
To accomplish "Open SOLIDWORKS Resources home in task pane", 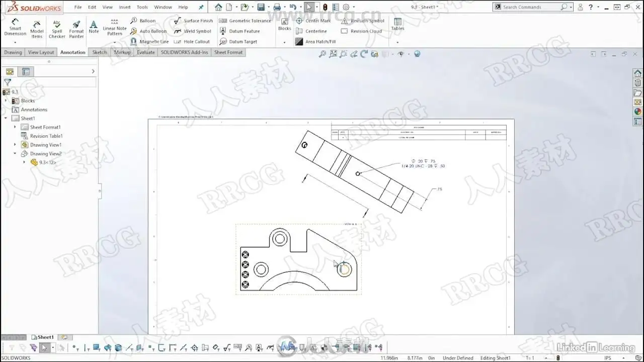I will point(637,73).
